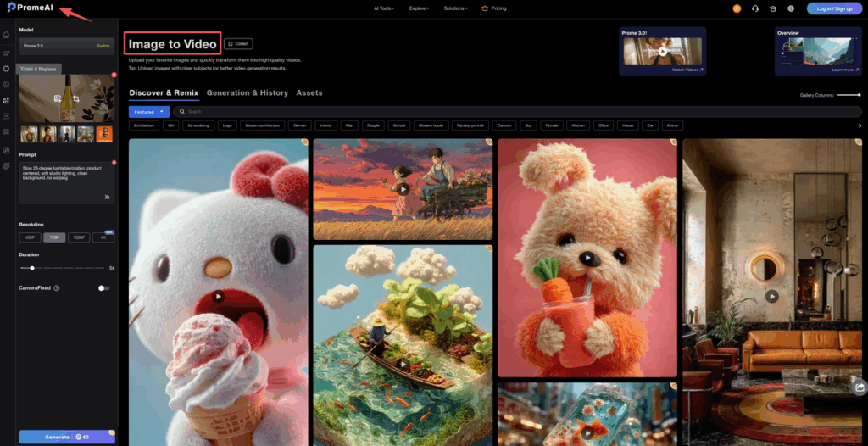This screenshot has width=868, height=446.
Task: Click the prompt enhance icon in prompt box
Action: tap(107, 197)
